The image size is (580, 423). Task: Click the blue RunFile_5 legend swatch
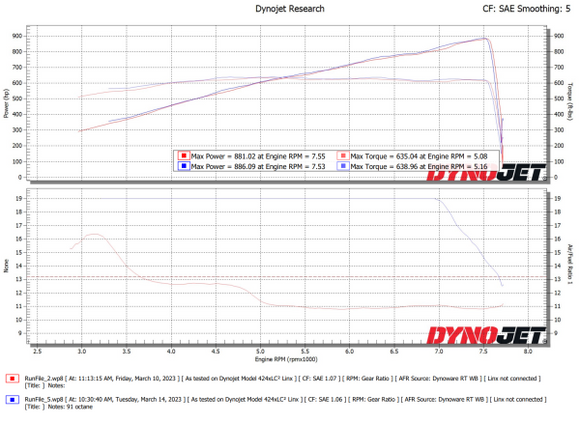coord(12,400)
